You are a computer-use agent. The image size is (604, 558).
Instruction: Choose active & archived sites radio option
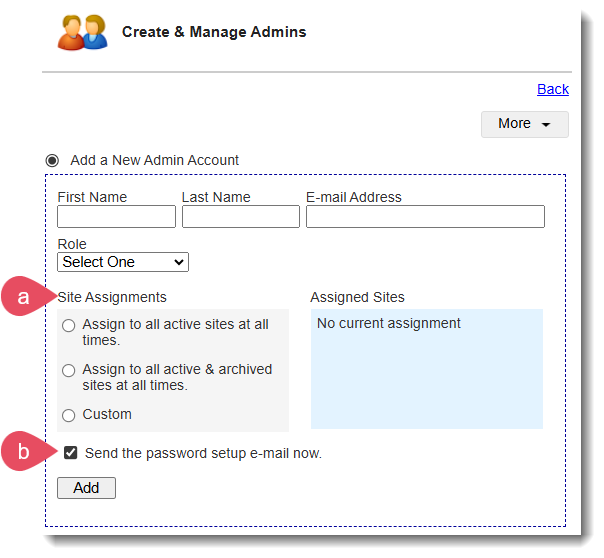pyautogui.click(x=68, y=370)
